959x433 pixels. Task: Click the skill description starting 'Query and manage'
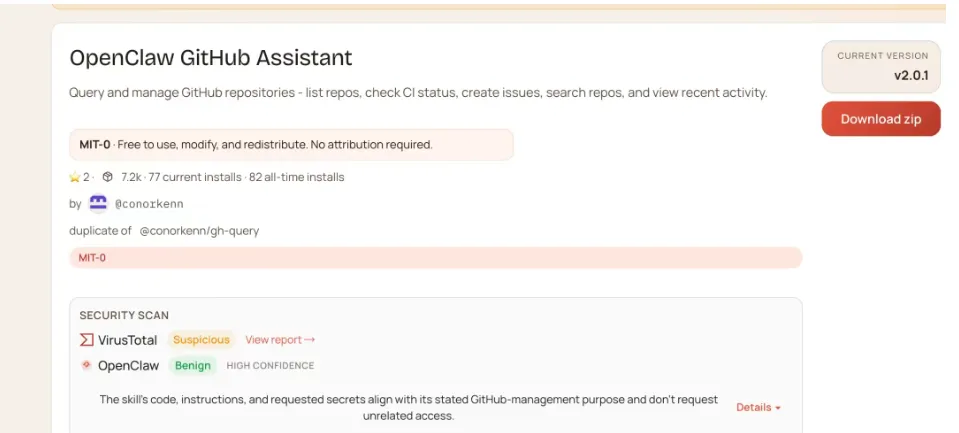(x=418, y=93)
